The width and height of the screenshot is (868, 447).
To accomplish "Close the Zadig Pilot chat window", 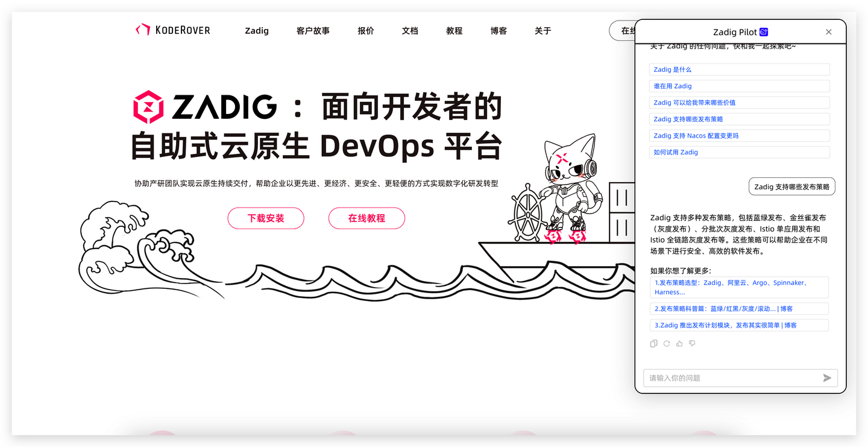I will click(828, 32).
